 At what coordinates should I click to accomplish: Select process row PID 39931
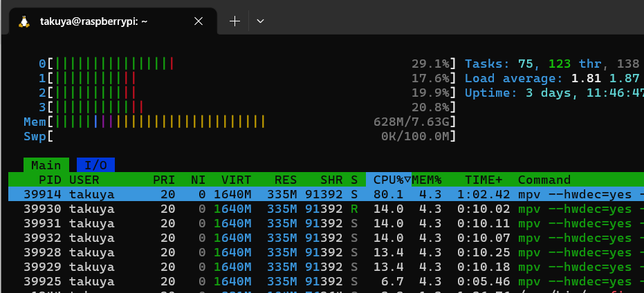(326, 223)
